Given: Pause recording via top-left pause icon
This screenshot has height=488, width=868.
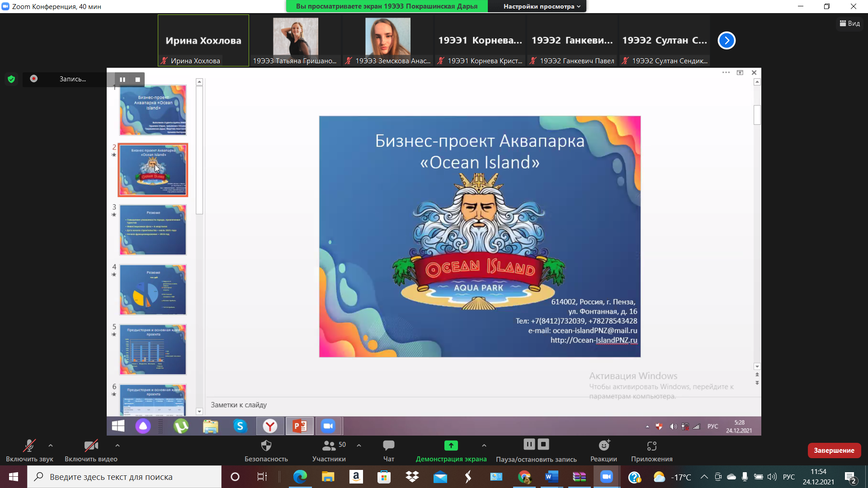Looking at the screenshot, I should 123,80.
